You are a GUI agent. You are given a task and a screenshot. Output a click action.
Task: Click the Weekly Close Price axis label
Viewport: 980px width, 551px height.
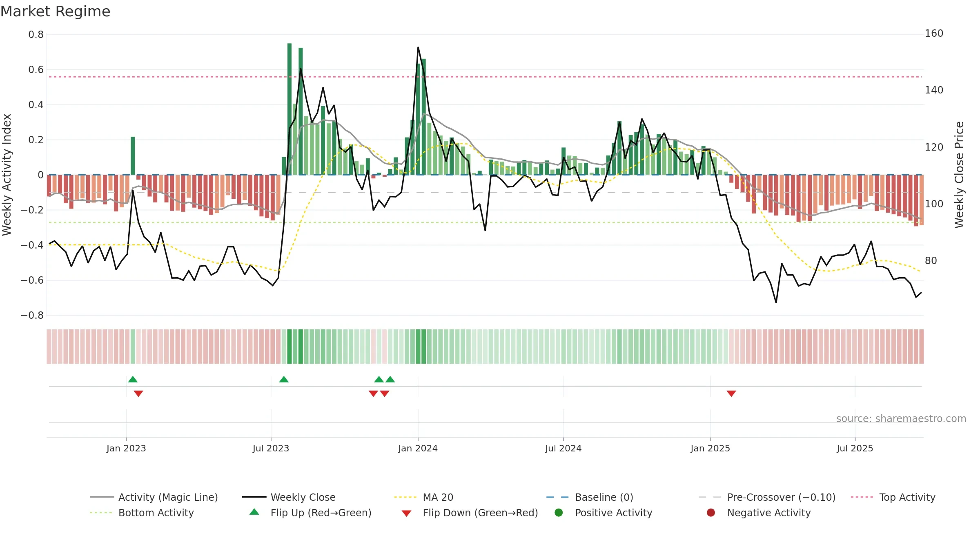coord(959,175)
